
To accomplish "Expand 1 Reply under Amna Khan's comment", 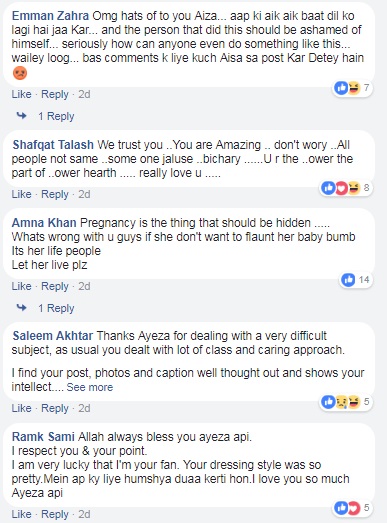I will point(56,308).
